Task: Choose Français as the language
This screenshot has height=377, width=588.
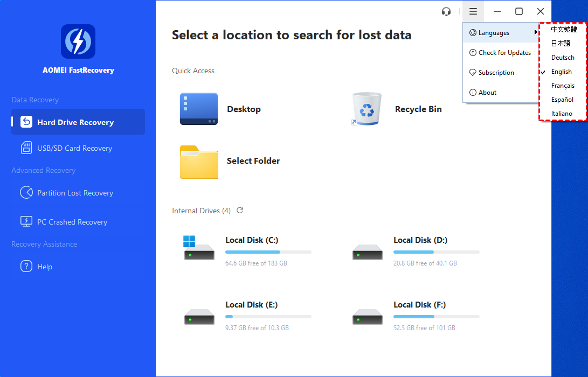Action: coord(562,86)
